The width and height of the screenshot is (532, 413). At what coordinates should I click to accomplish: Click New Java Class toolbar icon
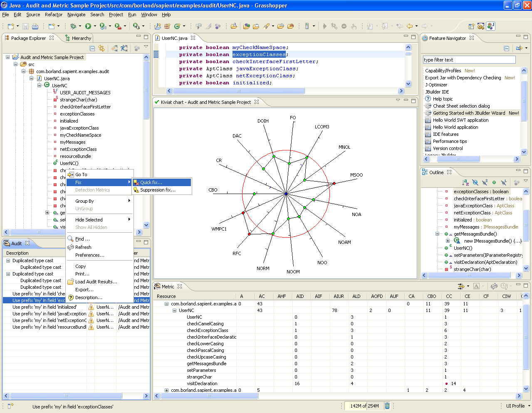[177, 26]
